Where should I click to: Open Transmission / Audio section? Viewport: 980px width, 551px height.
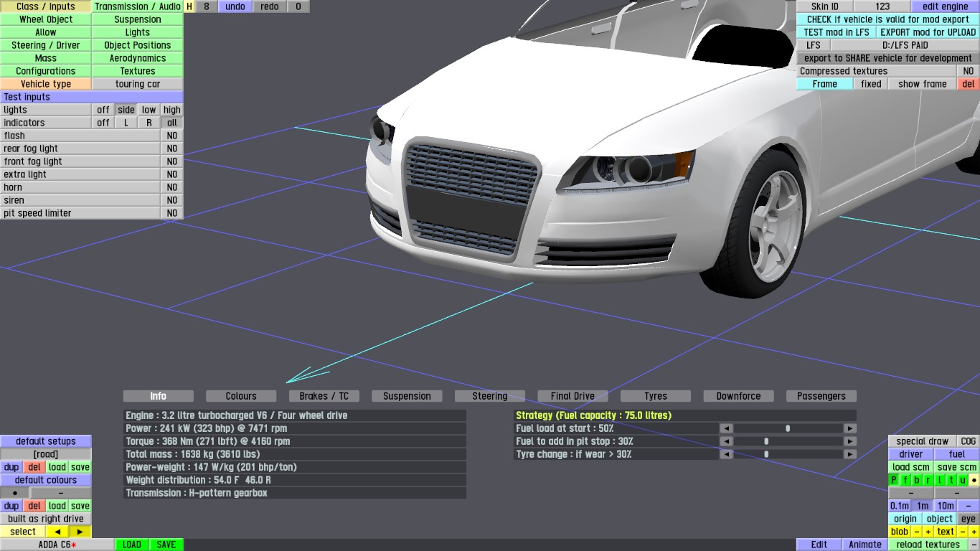click(x=138, y=6)
